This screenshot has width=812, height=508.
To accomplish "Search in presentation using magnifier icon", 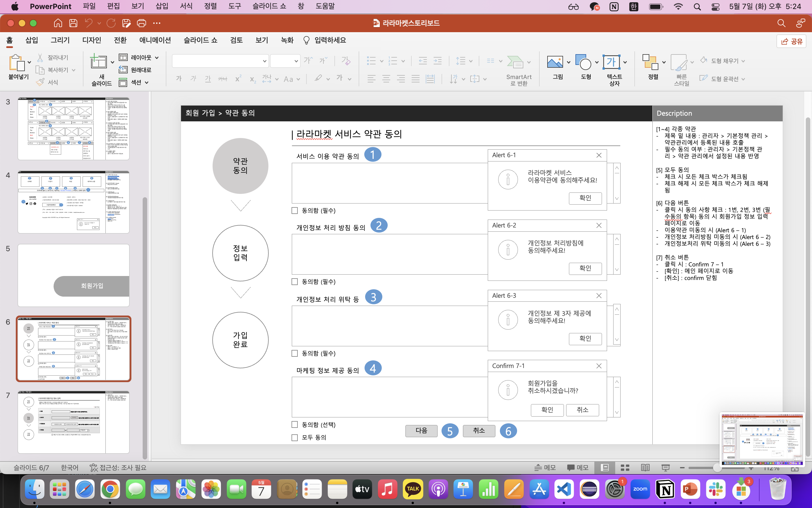I will click(781, 23).
